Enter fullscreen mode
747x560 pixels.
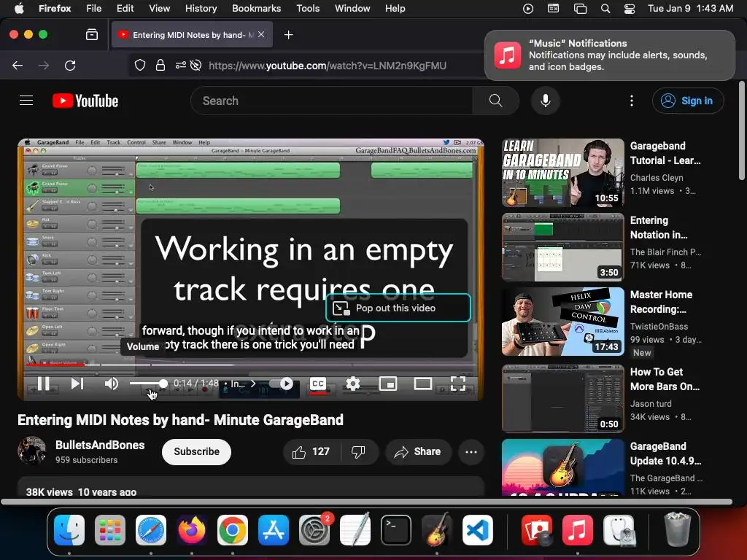click(458, 384)
